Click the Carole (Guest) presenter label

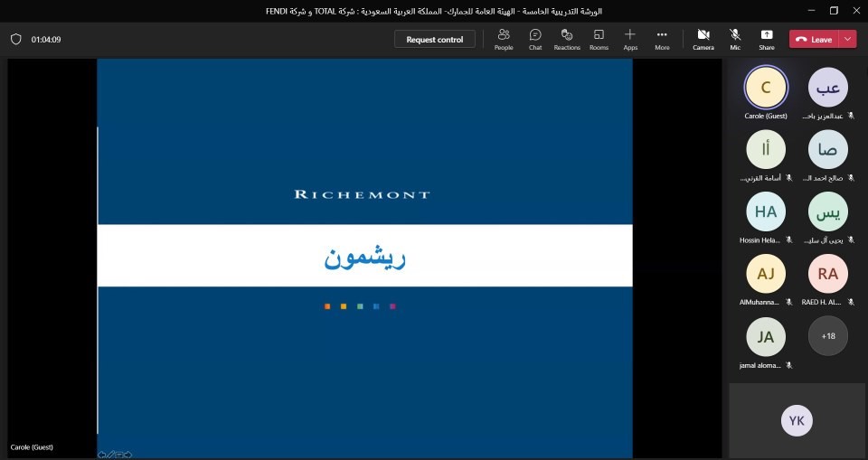click(x=32, y=447)
